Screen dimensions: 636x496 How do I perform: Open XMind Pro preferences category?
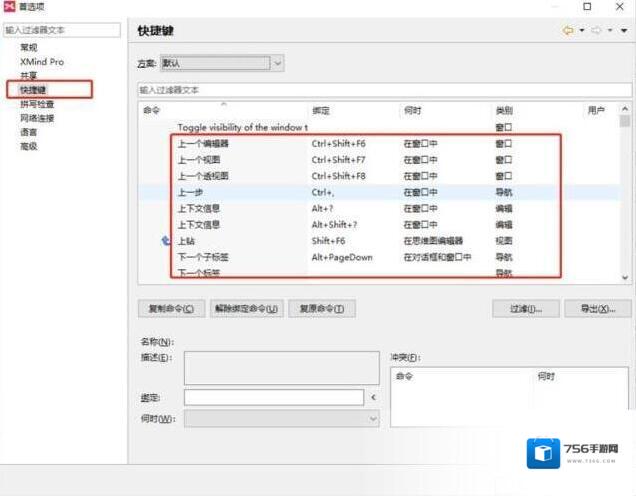click(x=41, y=62)
